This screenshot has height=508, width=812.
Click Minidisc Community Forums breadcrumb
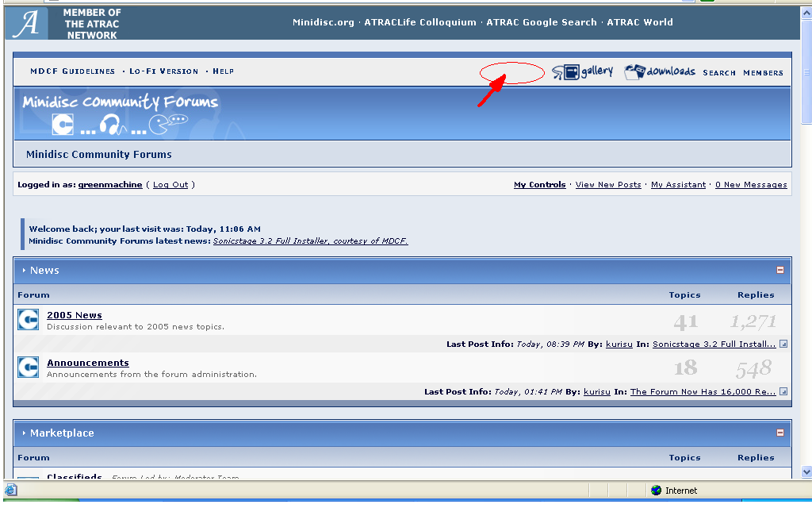pyautogui.click(x=99, y=155)
